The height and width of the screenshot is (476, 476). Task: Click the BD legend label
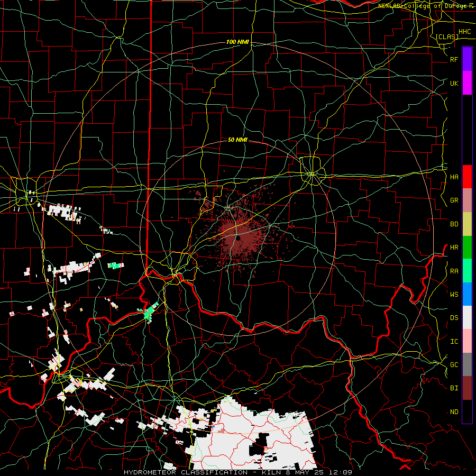tap(454, 224)
